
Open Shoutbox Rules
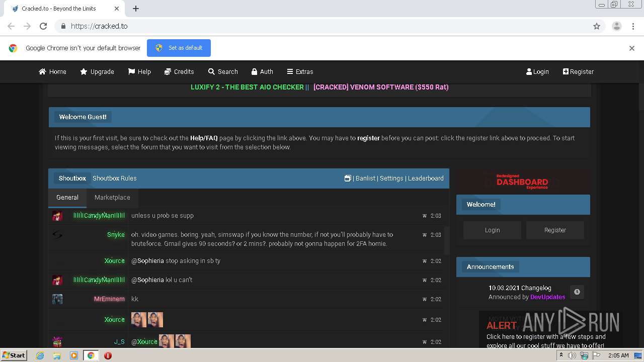[114, 178]
